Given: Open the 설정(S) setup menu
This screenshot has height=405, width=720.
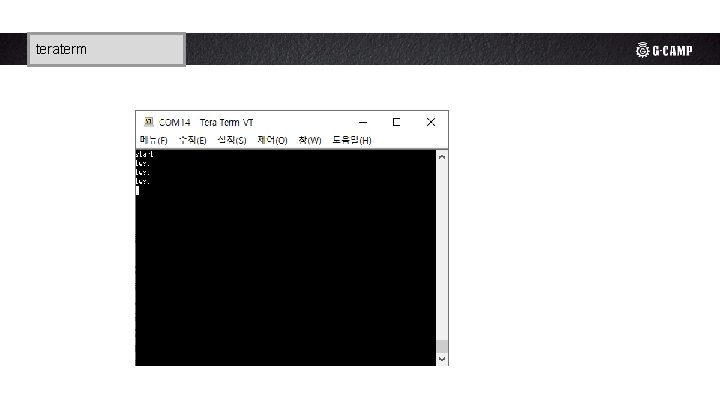Looking at the screenshot, I should pyautogui.click(x=232, y=140).
